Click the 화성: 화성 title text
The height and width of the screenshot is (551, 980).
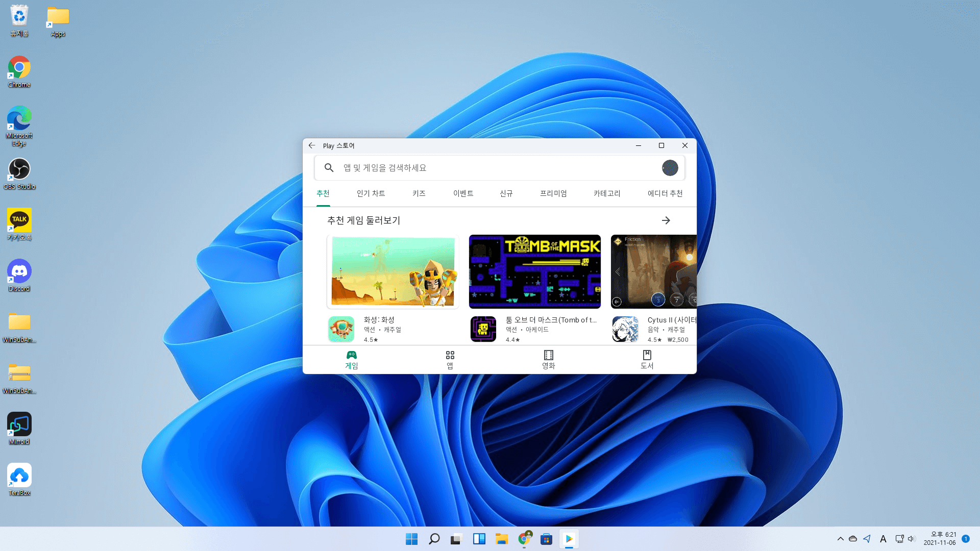click(379, 320)
